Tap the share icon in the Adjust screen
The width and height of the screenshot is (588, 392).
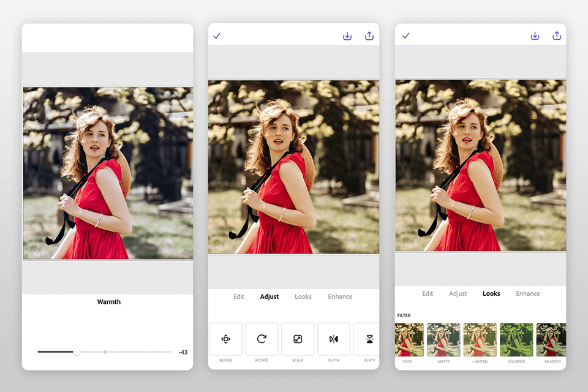tap(369, 36)
